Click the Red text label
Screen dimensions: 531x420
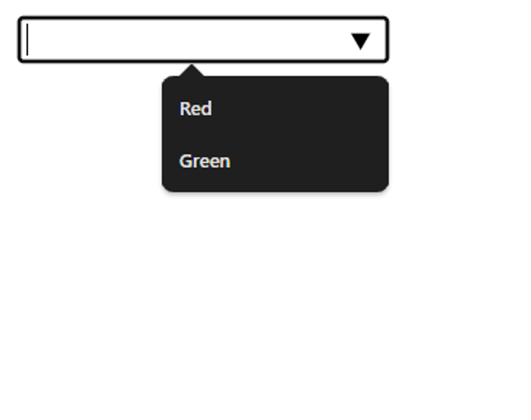click(x=196, y=108)
